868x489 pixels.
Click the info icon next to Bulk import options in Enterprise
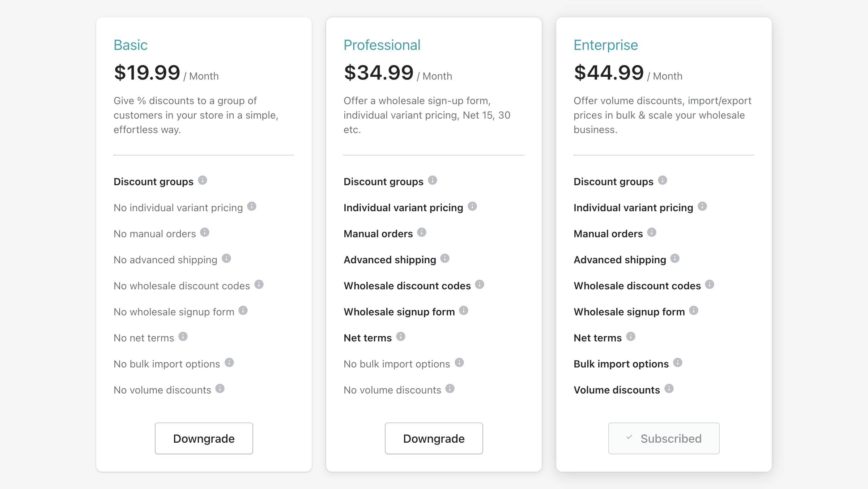point(678,363)
